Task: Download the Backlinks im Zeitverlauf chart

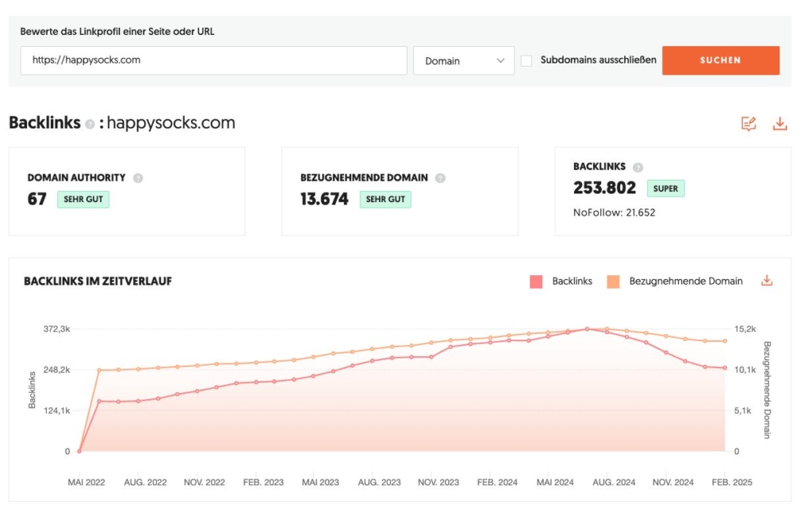Action: 767,281
